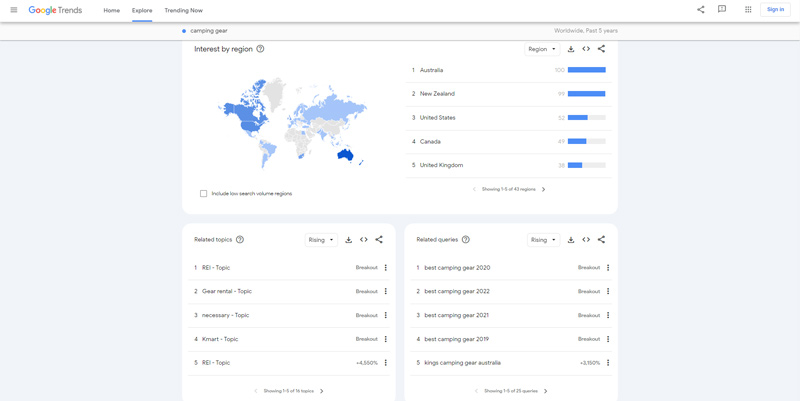Open the hamburger main menu
This screenshot has width=800, height=401.
click(x=14, y=10)
